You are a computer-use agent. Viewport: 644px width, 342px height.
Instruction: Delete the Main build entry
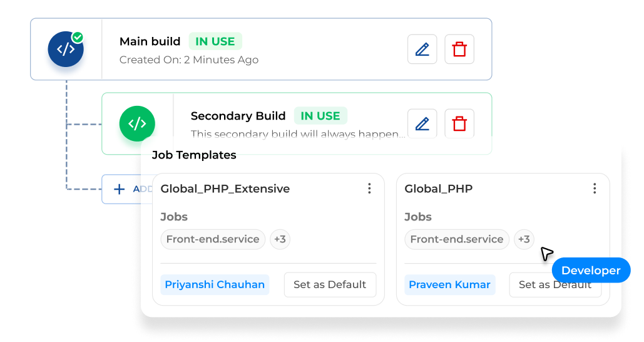pos(459,49)
